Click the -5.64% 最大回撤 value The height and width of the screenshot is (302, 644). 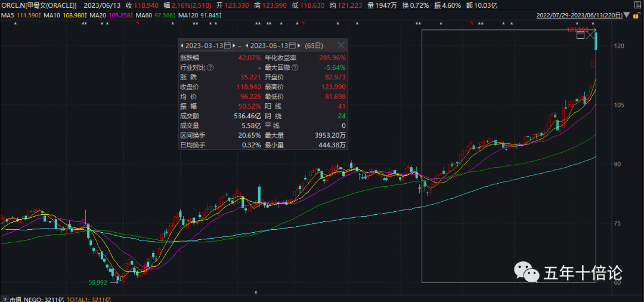336,67
